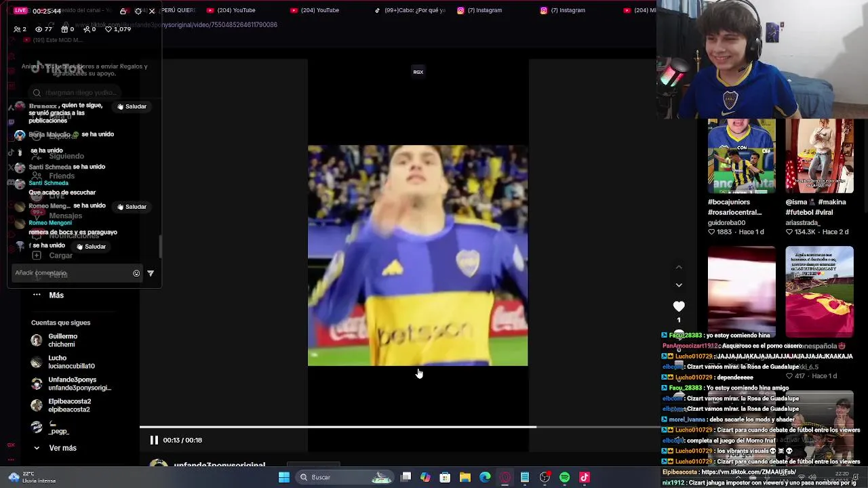Switch to "PERÚ QUIERE" browser tab
The width and height of the screenshot is (868, 488).
click(x=179, y=10)
